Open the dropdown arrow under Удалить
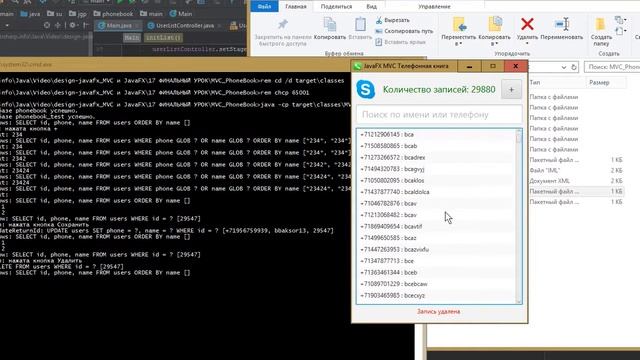 click(527, 43)
